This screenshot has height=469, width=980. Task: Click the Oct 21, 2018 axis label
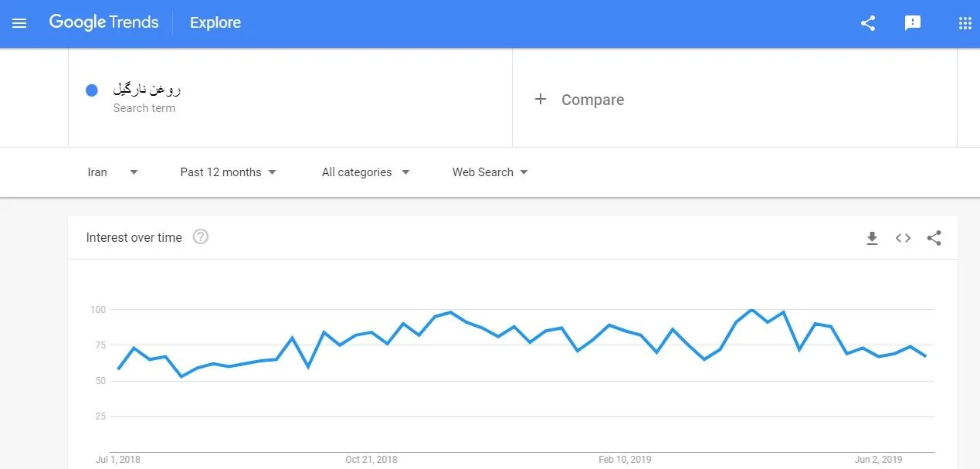click(x=371, y=460)
